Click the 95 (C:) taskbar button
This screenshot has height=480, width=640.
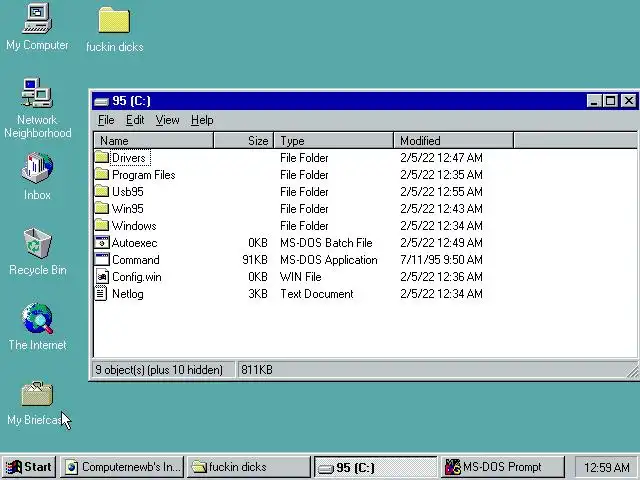[x=376, y=467]
